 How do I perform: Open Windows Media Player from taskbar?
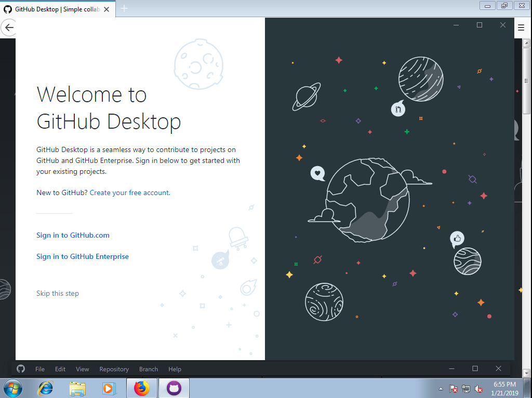[x=109, y=388]
